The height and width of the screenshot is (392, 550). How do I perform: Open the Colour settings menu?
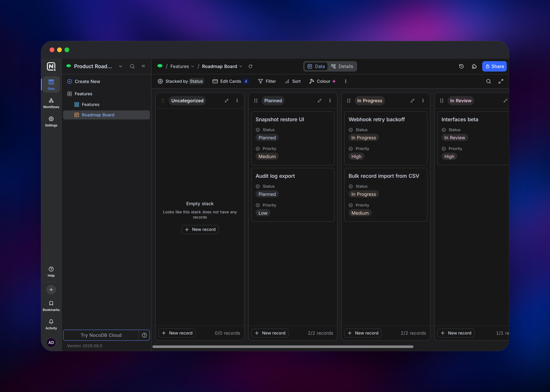coord(323,81)
